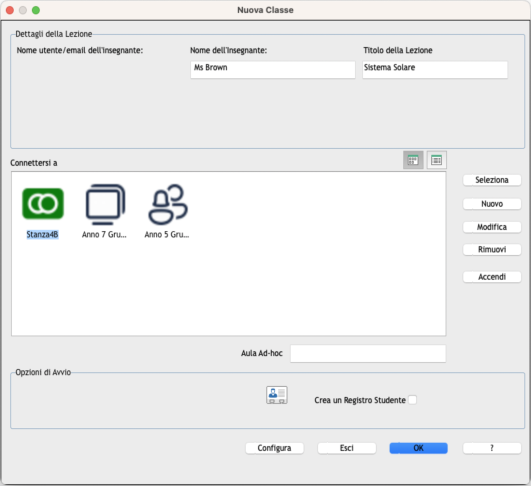Focus the Nome dell'insegnante field
Viewport: 531px width, 486px height.
click(273, 70)
